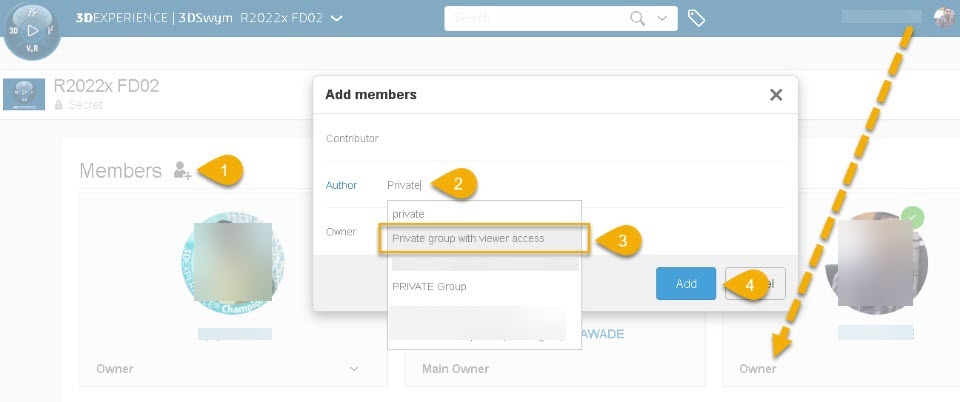Expand the 3DSwym R2022x FD02 title dropdown
The image size is (960, 402).
tap(338, 18)
